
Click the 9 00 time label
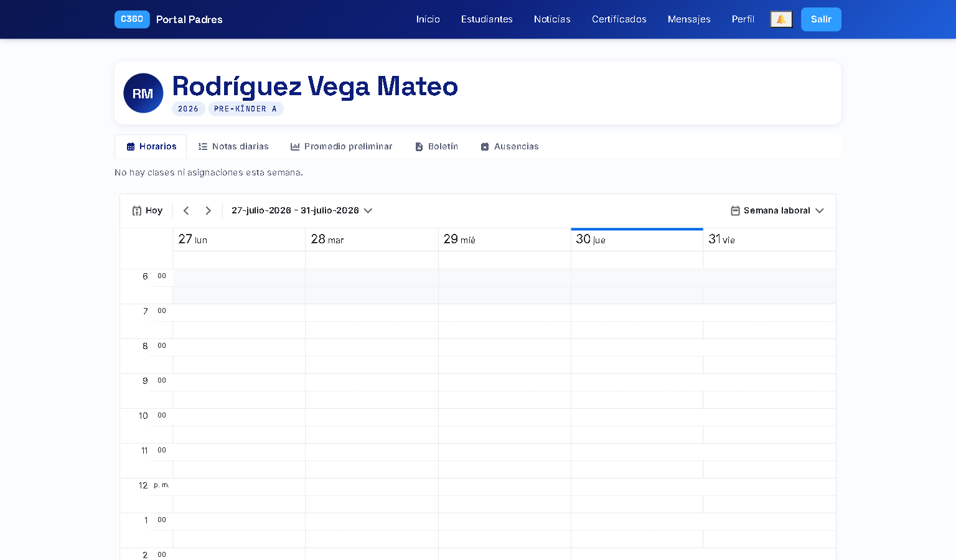coord(154,381)
